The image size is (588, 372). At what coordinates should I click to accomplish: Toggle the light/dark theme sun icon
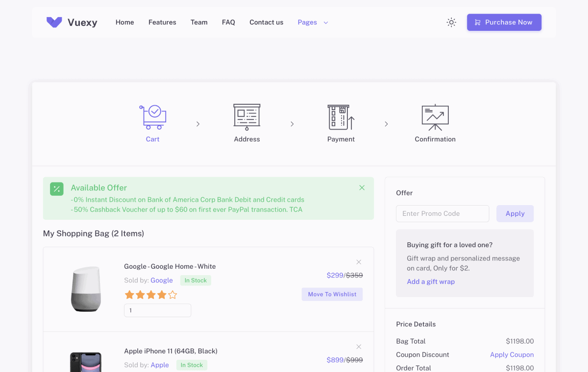(x=451, y=22)
